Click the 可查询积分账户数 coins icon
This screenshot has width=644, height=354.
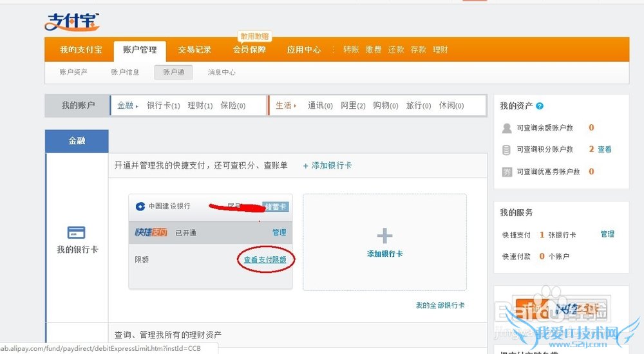click(x=507, y=149)
